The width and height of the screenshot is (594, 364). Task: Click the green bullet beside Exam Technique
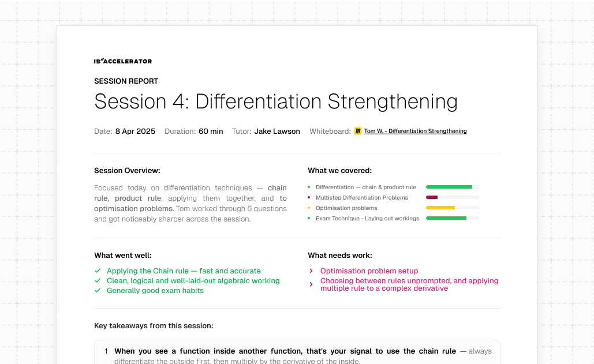[309, 218]
